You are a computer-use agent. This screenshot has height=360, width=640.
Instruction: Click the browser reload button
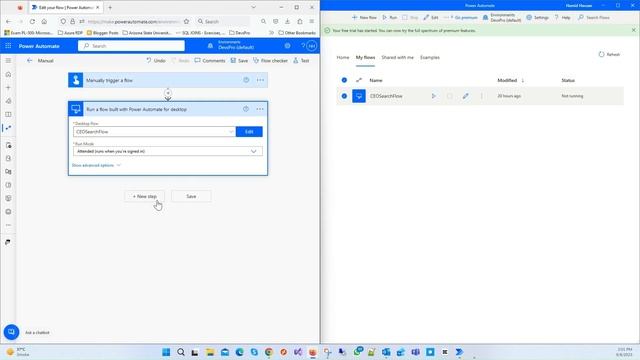[32, 21]
